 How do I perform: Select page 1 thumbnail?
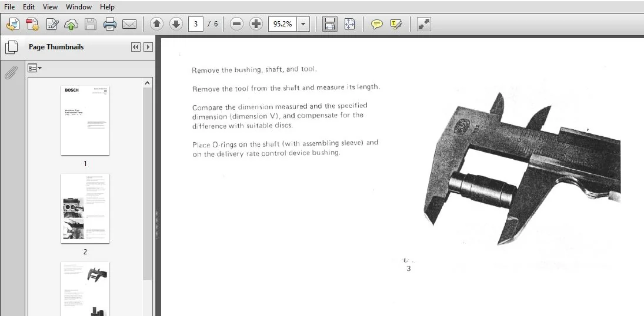85,120
